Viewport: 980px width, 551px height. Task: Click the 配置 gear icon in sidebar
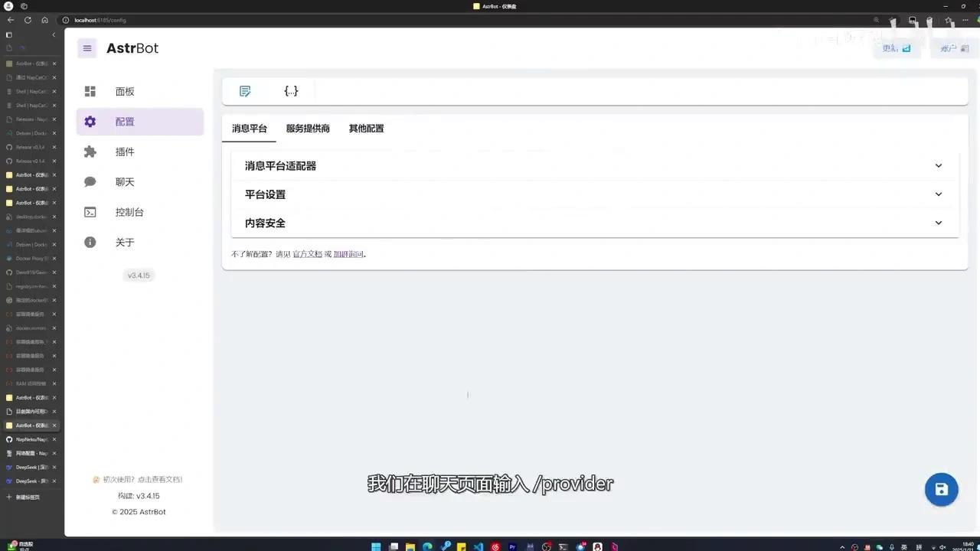coord(90,122)
